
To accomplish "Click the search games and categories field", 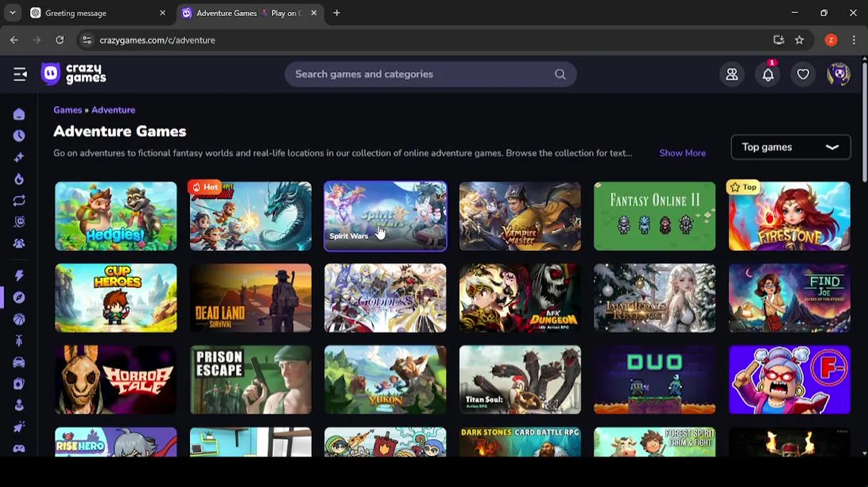I will point(430,74).
